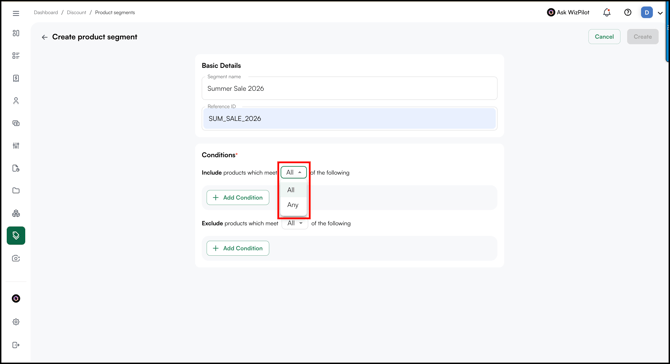Open the notifications bell
This screenshot has width=670, height=364.
(x=607, y=12)
